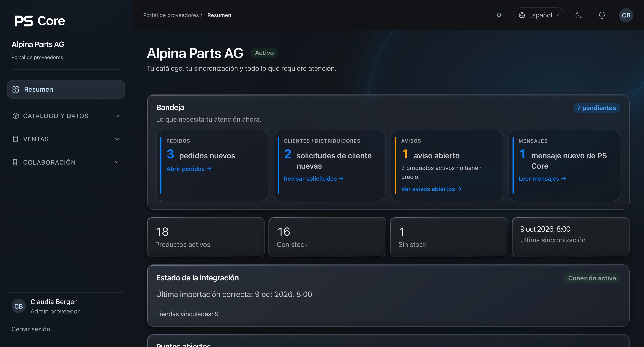
Task: Click the globe icon beside Español
Action: (x=522, y=15)
